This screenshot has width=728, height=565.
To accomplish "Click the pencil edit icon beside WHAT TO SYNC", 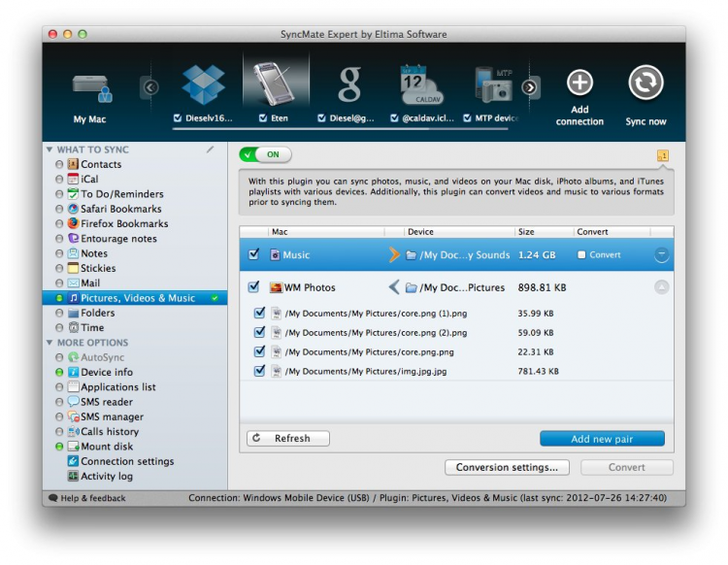I will 211,150.
